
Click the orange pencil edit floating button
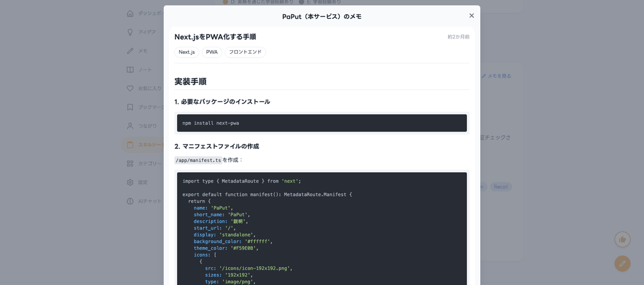click(x=623, y=263)
